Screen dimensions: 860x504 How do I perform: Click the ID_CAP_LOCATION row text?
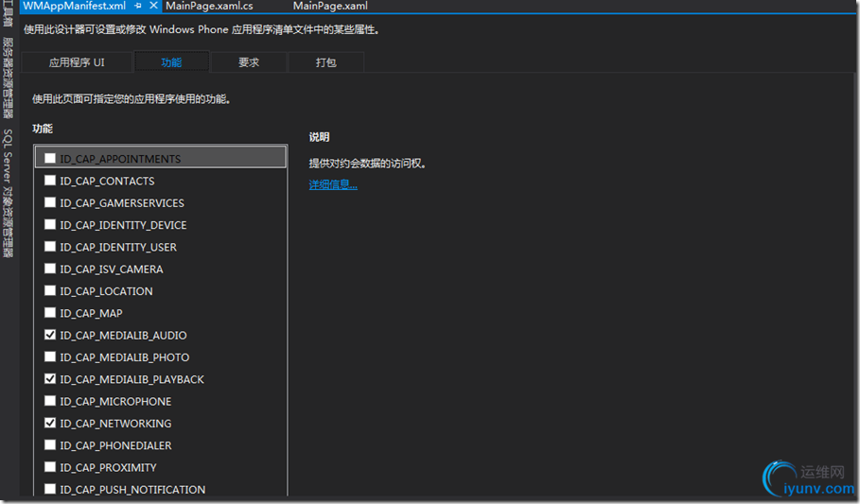(106, 291)
